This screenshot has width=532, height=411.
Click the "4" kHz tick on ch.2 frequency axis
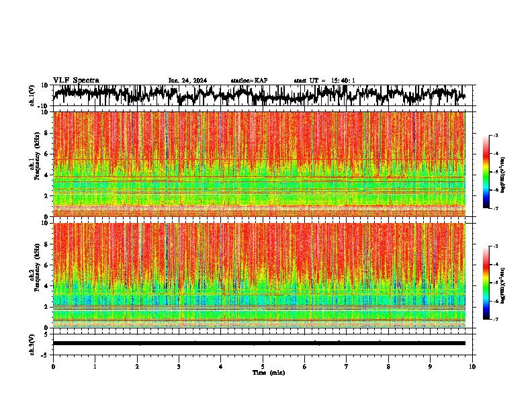coord(47,286)
